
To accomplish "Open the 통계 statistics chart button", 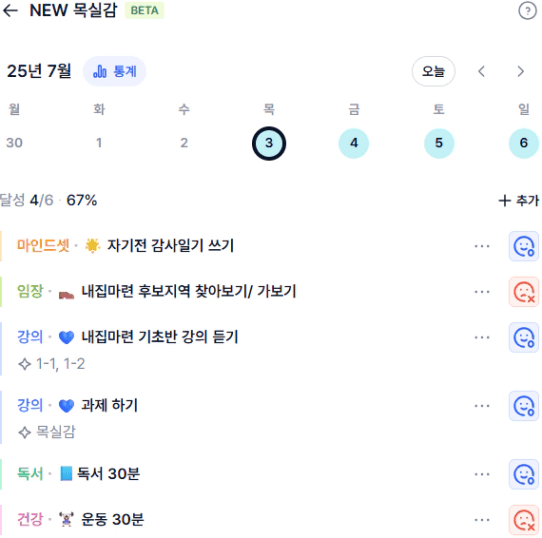I will (x=114, y=72).
